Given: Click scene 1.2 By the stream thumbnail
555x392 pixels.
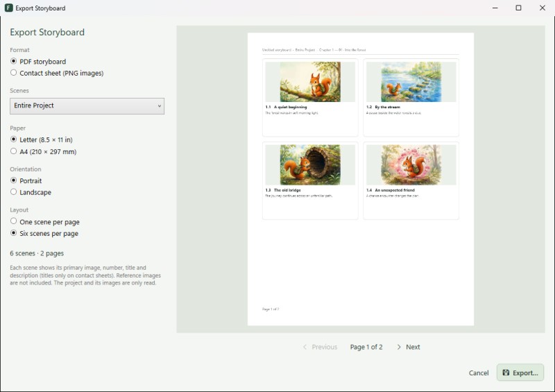Looking at the screenshot, I should pos(411,82).
